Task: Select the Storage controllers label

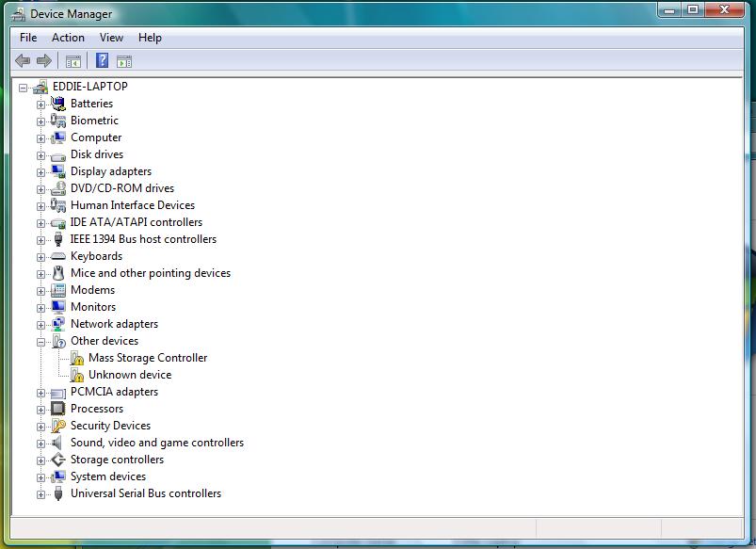Action: point(117,460)
